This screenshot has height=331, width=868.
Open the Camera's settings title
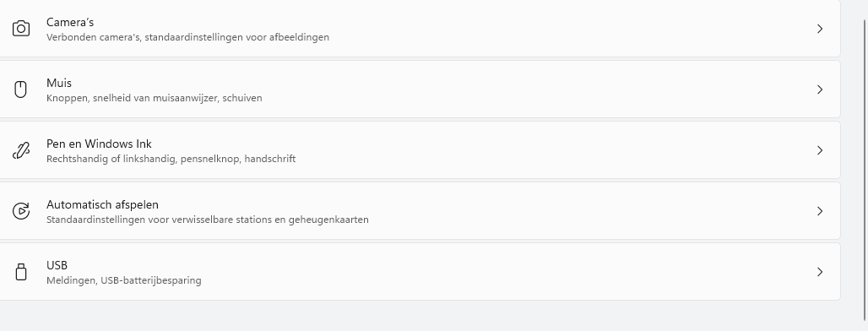tap(70, 22)
